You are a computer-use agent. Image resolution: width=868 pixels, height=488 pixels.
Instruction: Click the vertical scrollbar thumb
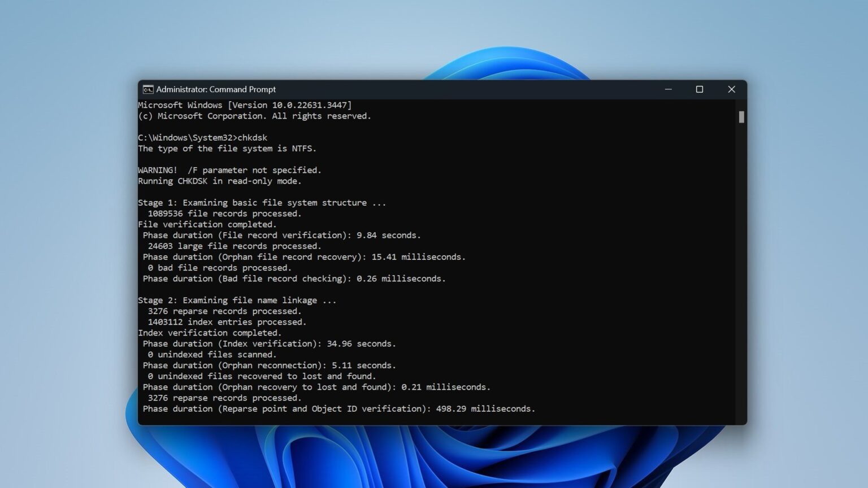[741, 117]
